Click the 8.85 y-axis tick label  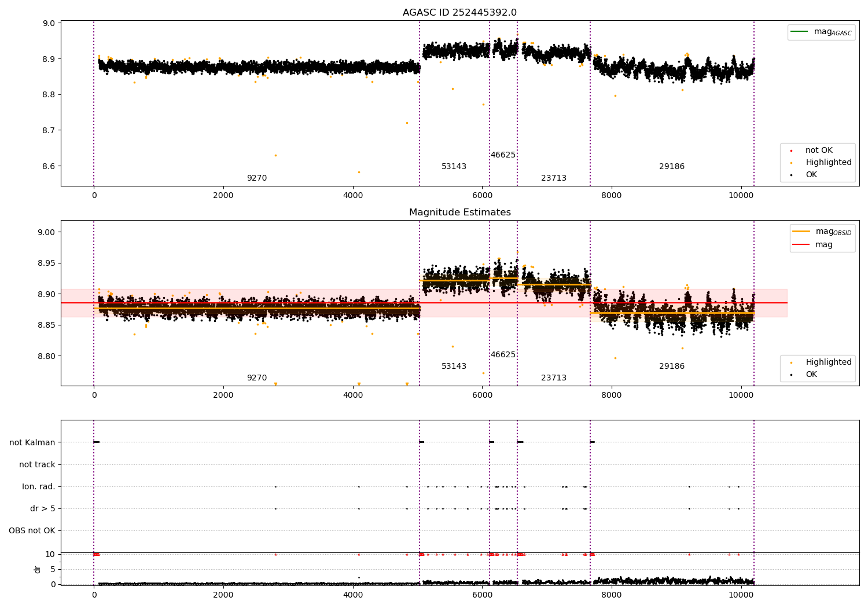(47, 325)
